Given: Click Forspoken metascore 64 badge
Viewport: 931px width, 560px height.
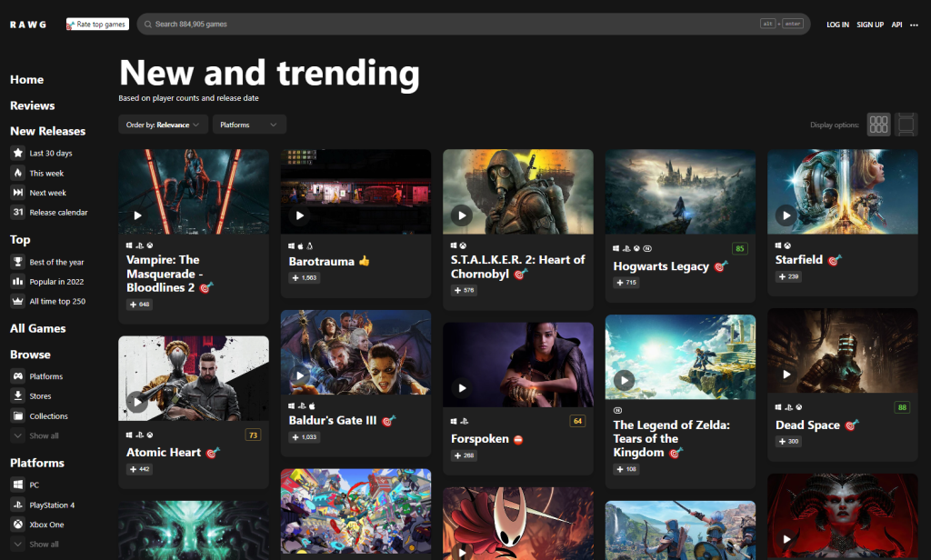Looking at the screenshot, I should [x=577, y=421].
